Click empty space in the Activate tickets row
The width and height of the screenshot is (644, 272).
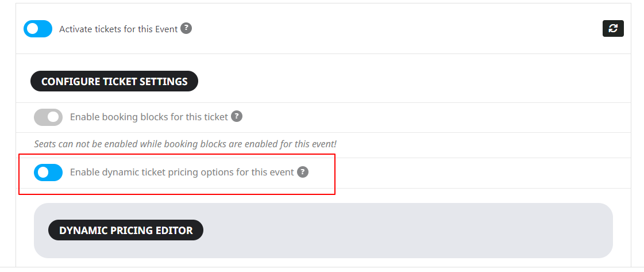tap(394, 29)
